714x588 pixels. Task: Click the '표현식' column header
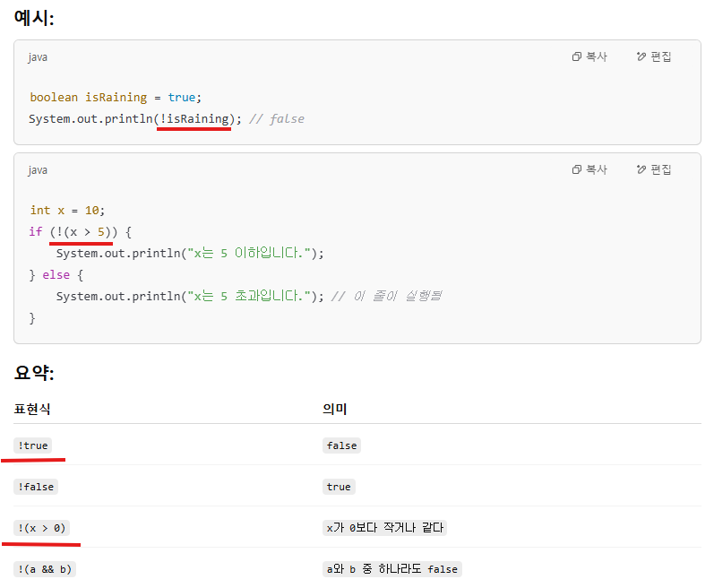pyautogui.click(x=32, y=409)
